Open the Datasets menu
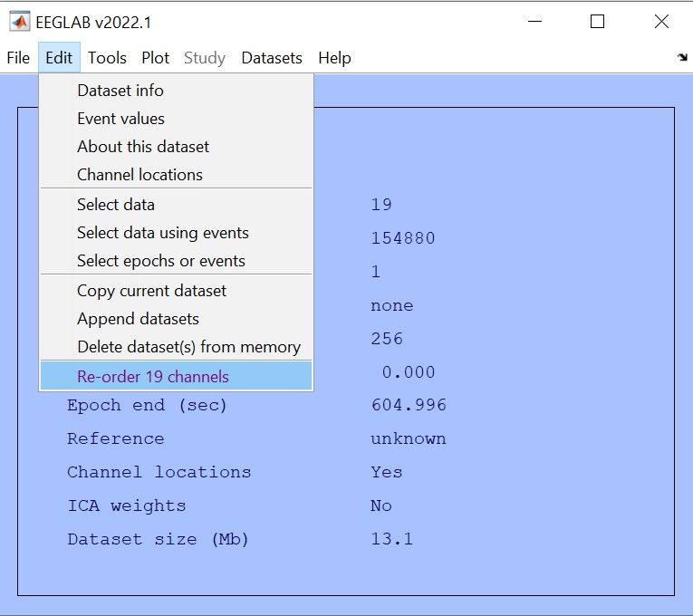 (x=272, y=58)
